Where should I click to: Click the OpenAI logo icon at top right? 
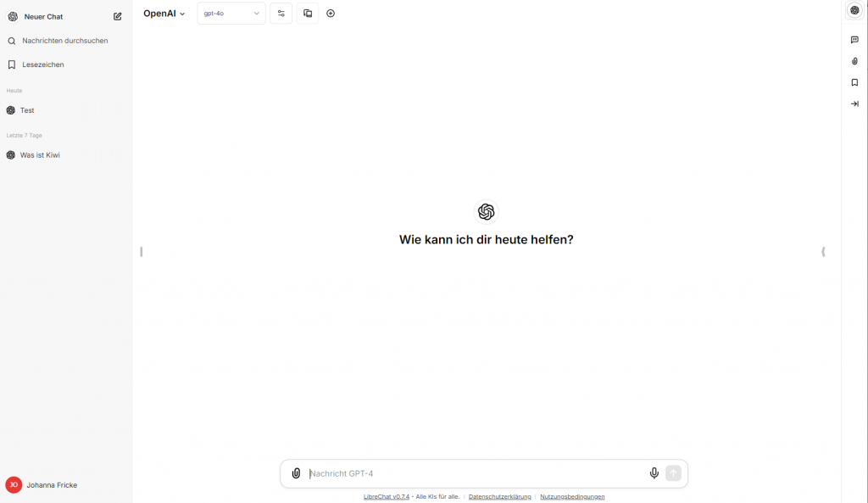click(854, 10)
